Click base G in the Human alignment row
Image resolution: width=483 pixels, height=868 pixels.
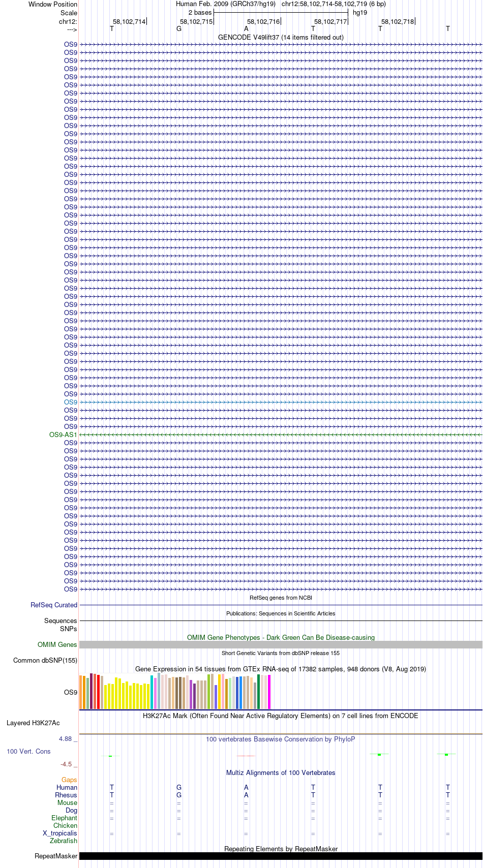click(179, 787)
